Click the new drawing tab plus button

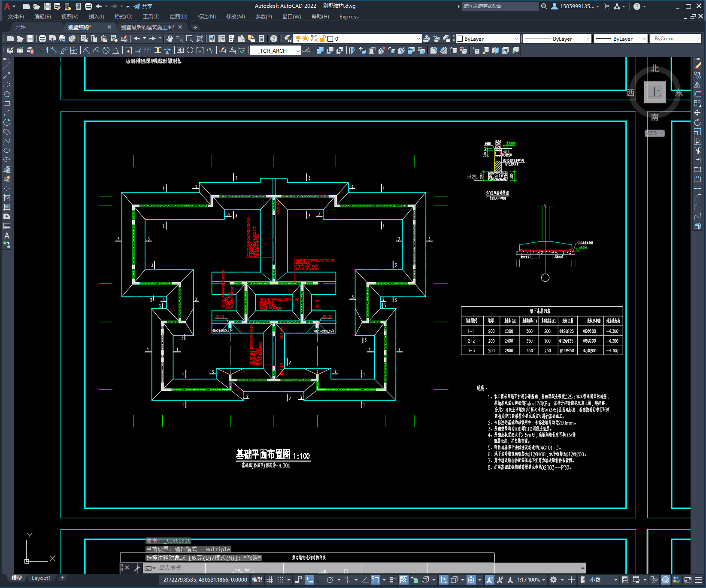click(x=195, y=27)
